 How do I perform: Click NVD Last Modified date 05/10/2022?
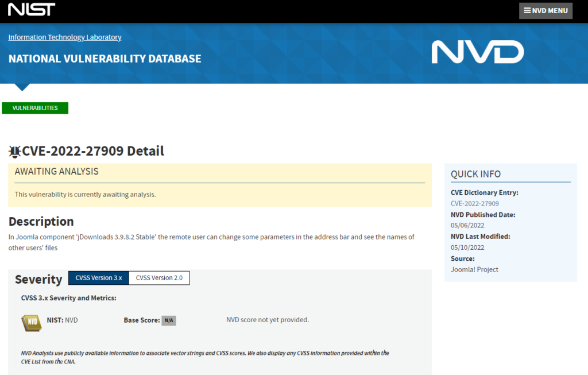pos(467,248)
